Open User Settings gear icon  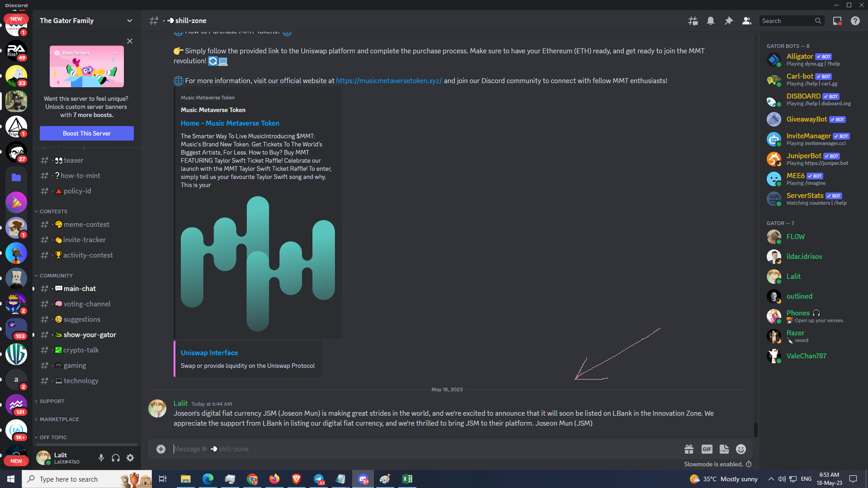coord(130,458)
